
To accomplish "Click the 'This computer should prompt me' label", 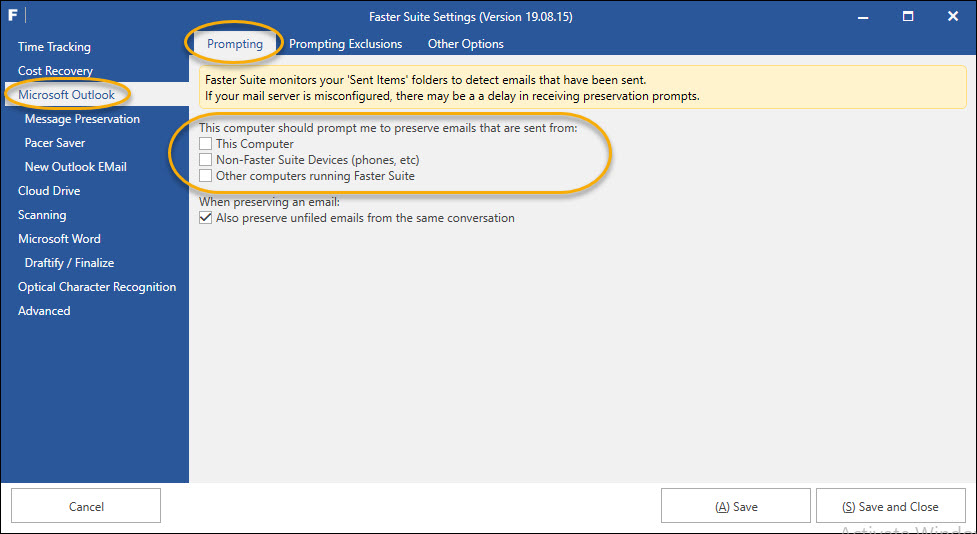I will pyautogui.click(x=388, y=128).
